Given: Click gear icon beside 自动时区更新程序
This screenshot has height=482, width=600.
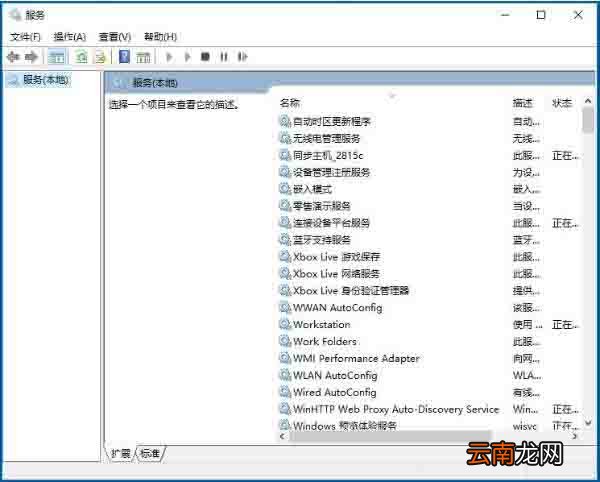Looking at the screenshot, I should tap(285, 122).
